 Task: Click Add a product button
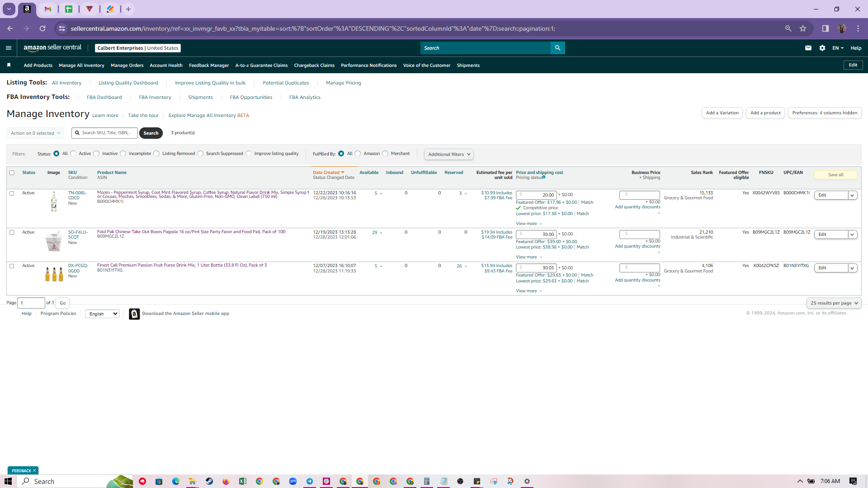point(765,113)
